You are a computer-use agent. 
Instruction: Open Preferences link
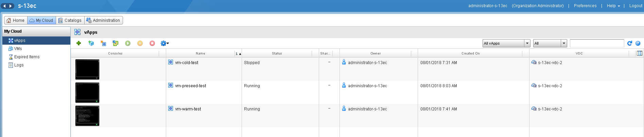(x=585, y=6)
